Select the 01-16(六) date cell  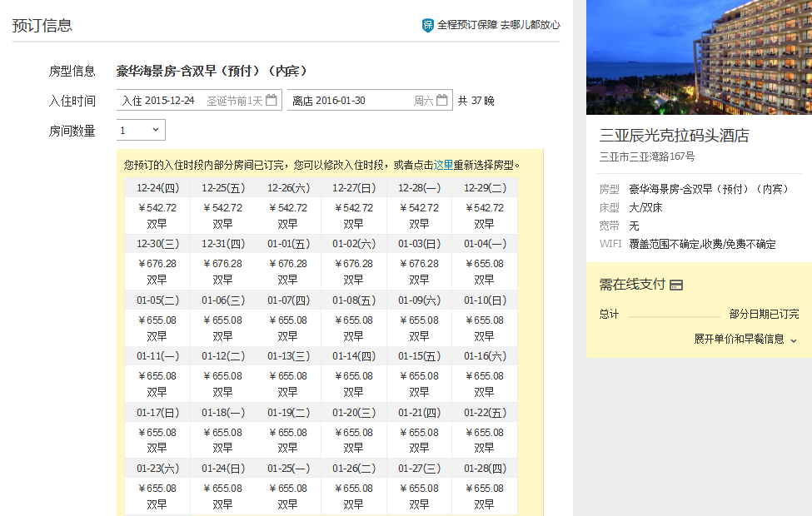(x=486, y=356)
